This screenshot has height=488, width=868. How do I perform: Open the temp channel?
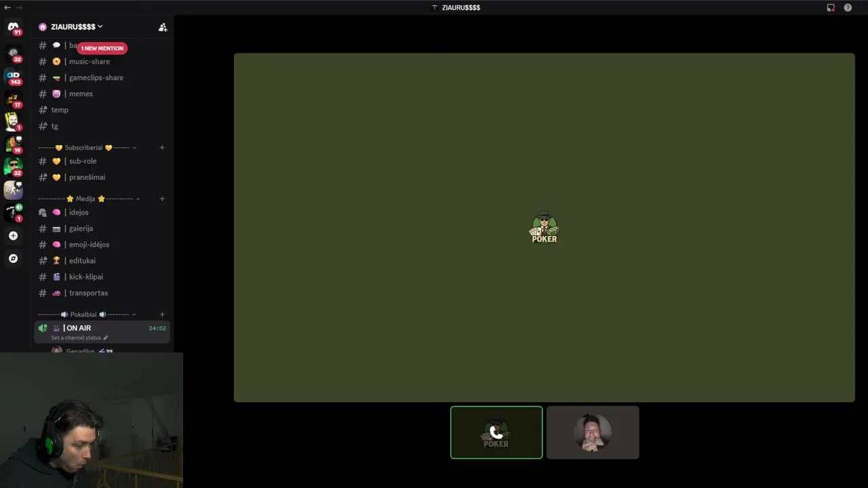[102, 110]
